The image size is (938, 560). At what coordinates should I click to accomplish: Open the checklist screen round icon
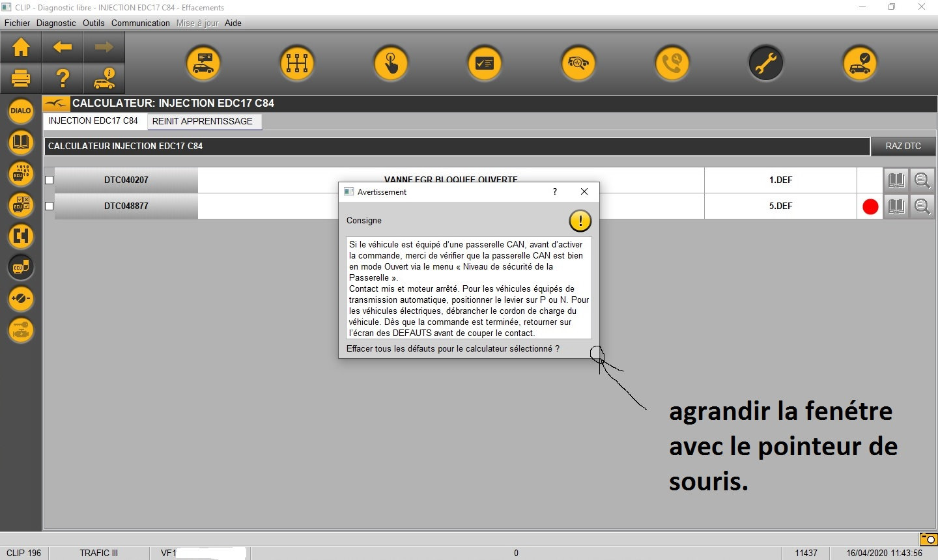click(485, 63)
